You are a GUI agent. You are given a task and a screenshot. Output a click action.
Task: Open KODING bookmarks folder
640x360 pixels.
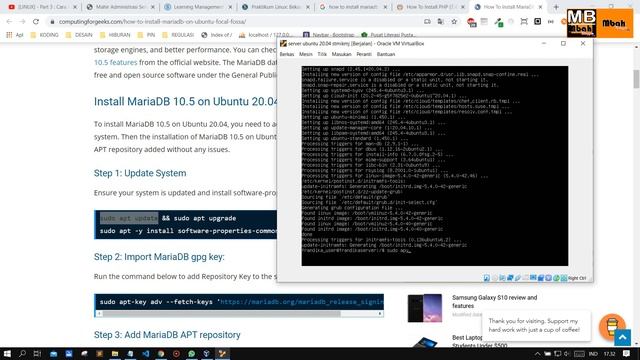(45, 35)
